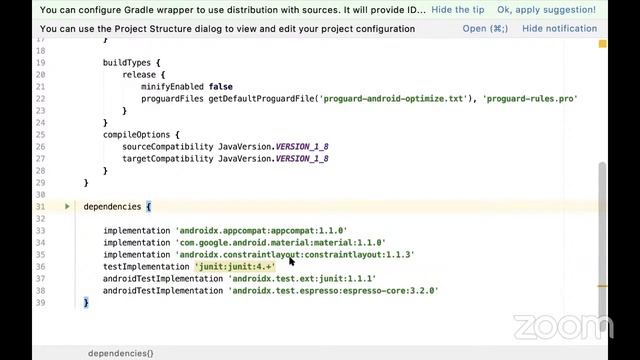Click 'Hide the tip' link

pyautogui.click(x=458, y=10)
